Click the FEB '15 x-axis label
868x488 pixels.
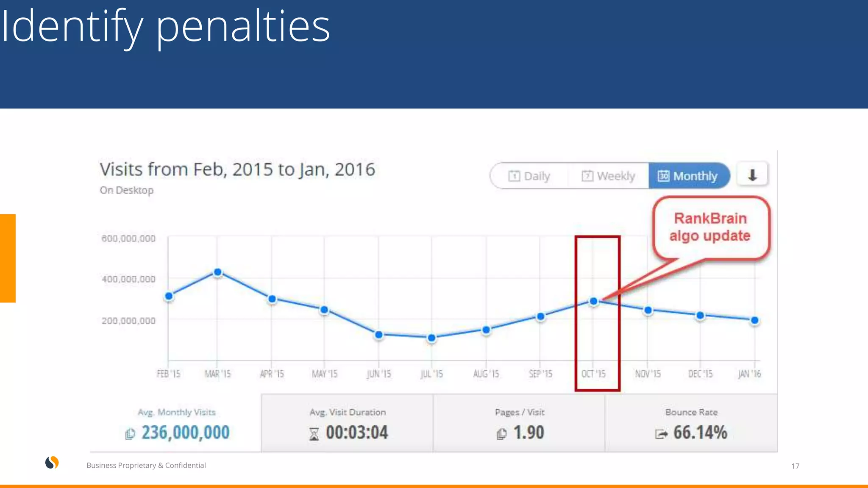168,374
